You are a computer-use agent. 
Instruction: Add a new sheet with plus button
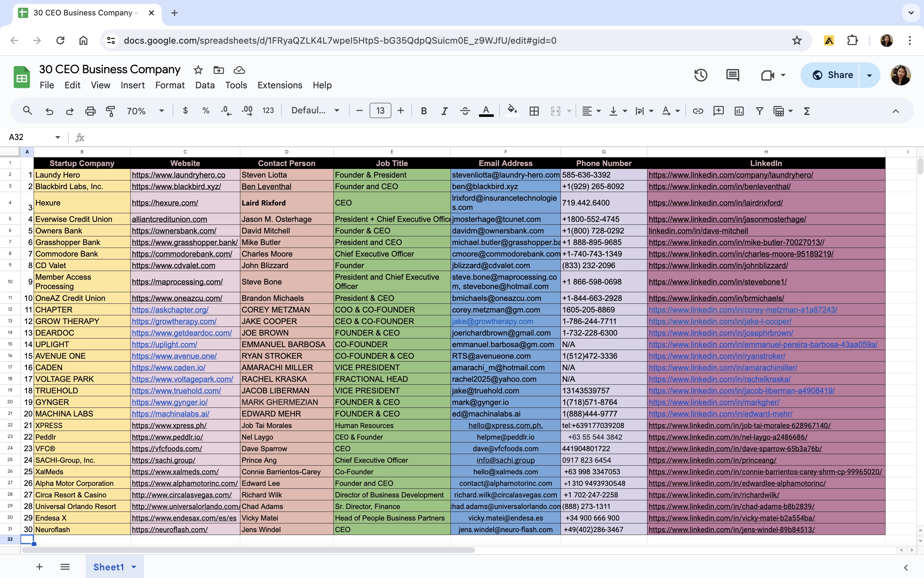pyautogui.click(x=39, y=567)
